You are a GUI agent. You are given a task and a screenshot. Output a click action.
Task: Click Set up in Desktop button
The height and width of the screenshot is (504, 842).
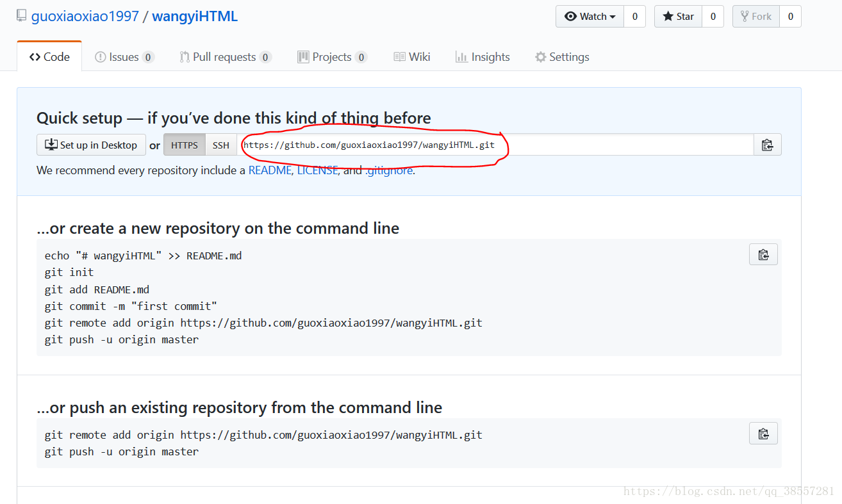tap(91, 145)
